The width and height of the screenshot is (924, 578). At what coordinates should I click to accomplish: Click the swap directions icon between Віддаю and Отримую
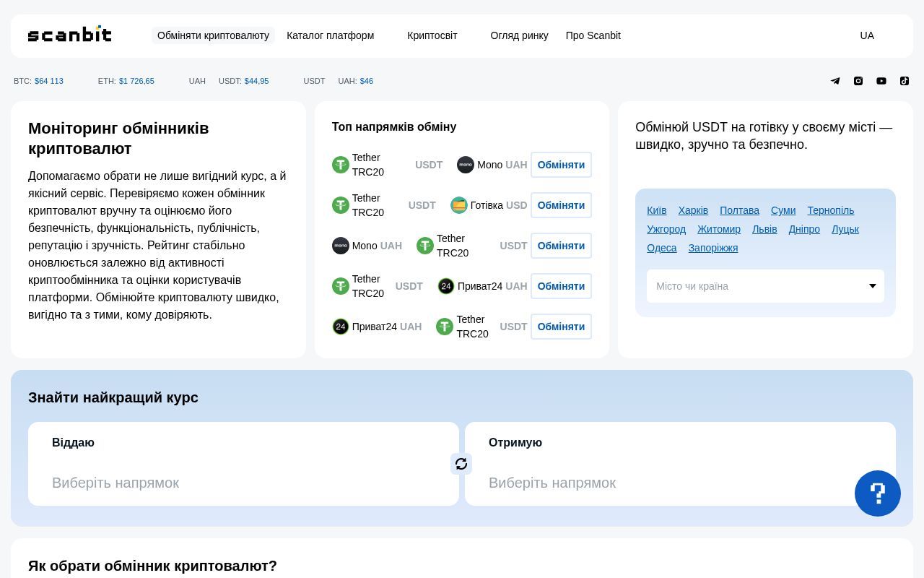461,464
